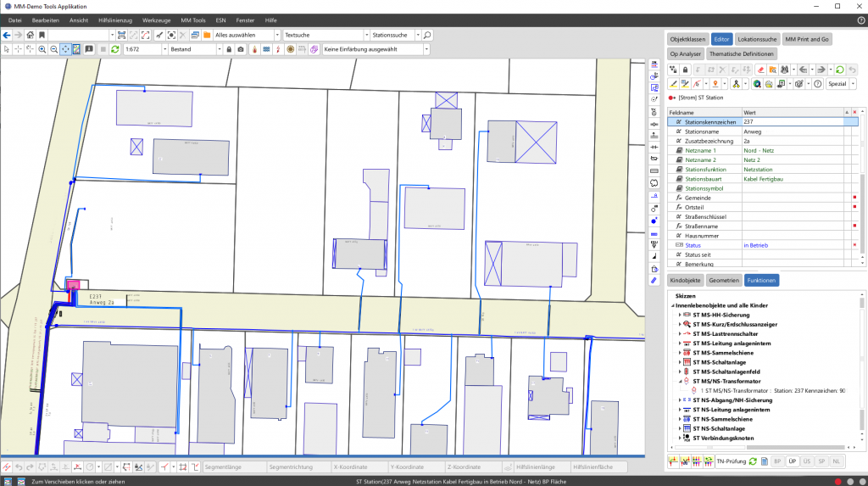Click the Objektklassen button

pos(687,39)
